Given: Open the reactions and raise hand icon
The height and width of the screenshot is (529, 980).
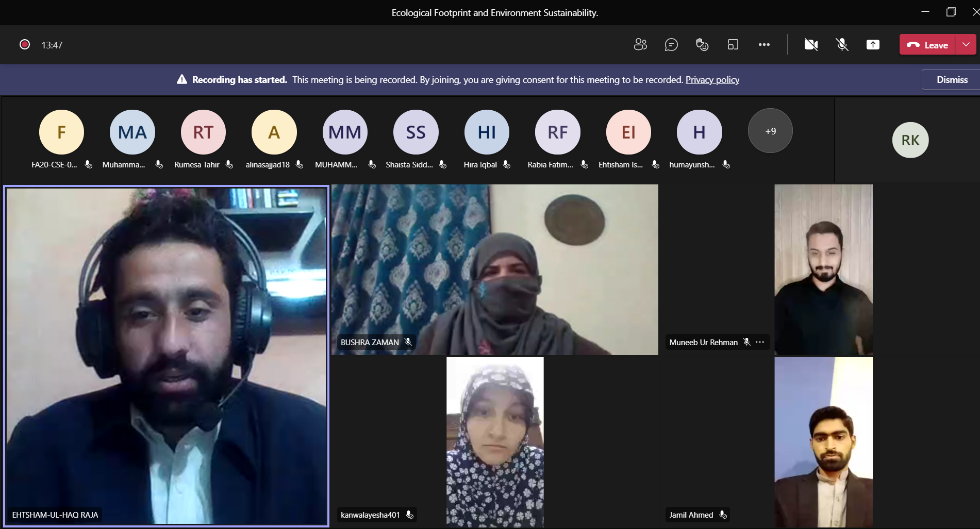Looking at the screenshot, I should pos(702,45).
